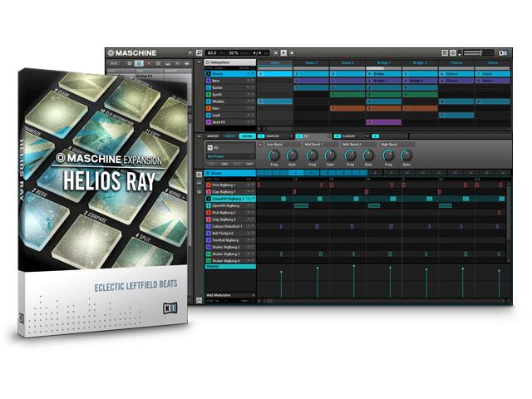Select the OpenHH BigBang sound
This screenshot has height=399, width=532.
click(230, 205)
